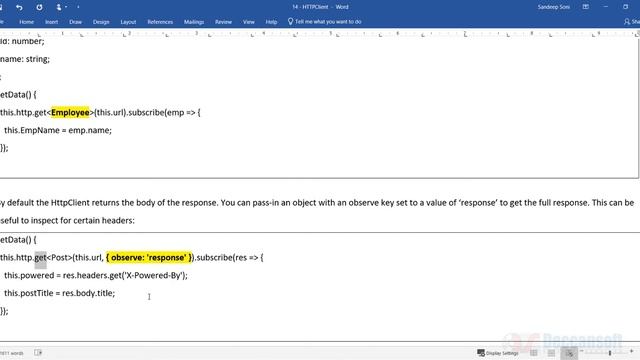
Task: Click the name: string; line
Action: pyautogui.click(x=25, y=59)
